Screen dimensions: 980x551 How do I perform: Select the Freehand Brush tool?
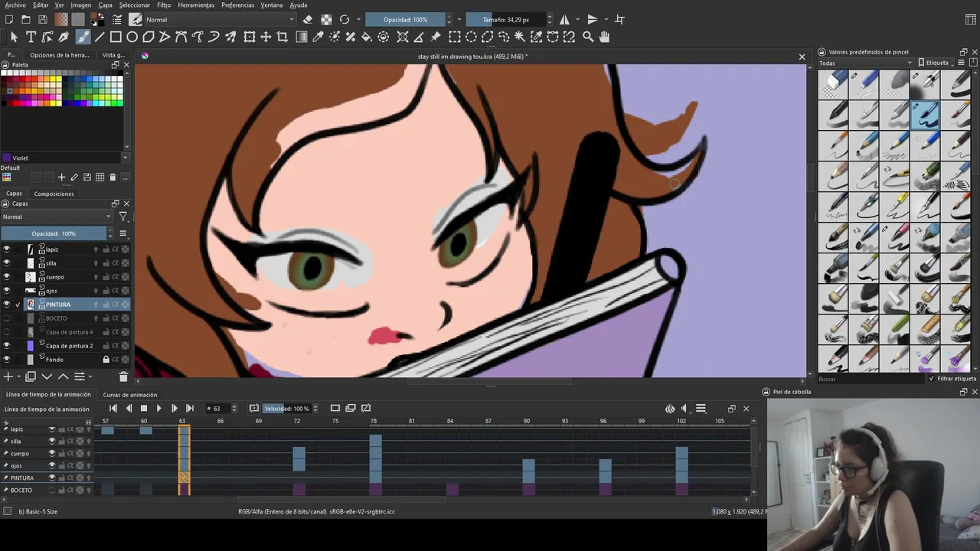click(82, 37)
